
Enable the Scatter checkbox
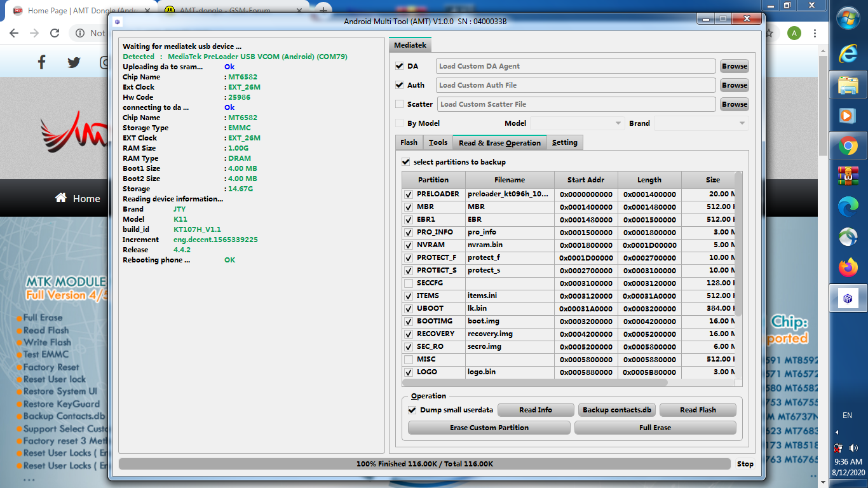click(x=400, y=104)
